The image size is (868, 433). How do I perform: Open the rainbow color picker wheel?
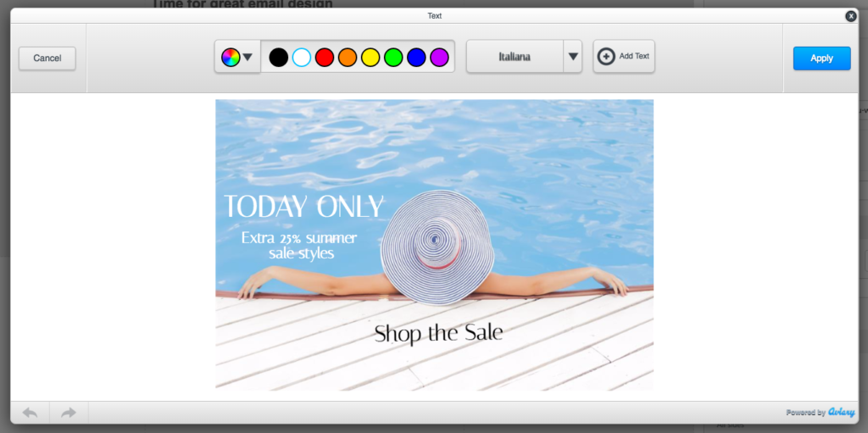click(230, 57)
